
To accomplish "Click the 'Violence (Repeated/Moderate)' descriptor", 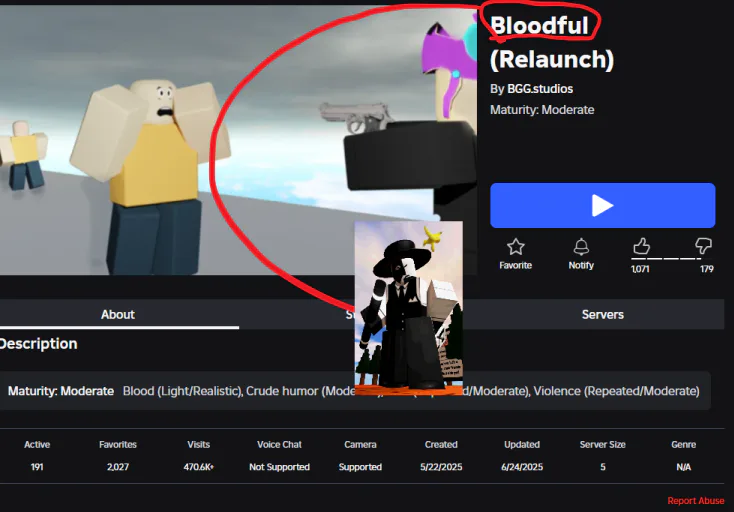I will tap(616, 391).
